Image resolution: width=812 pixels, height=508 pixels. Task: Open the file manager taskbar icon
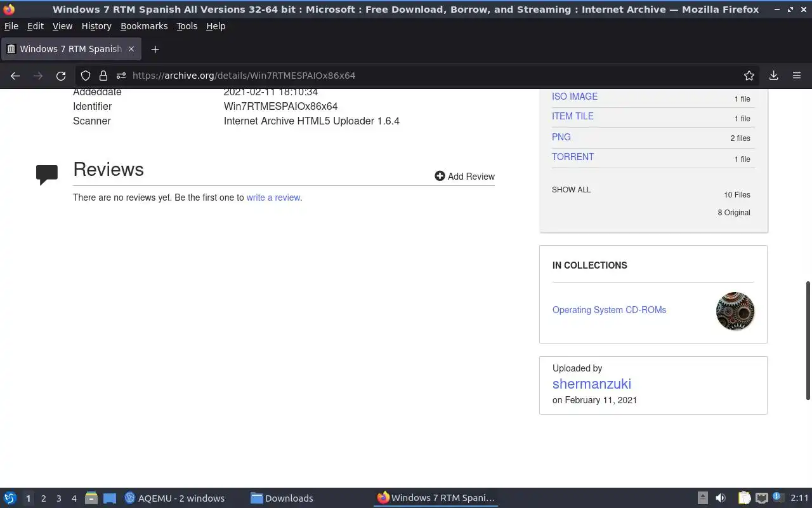(91, 498)
